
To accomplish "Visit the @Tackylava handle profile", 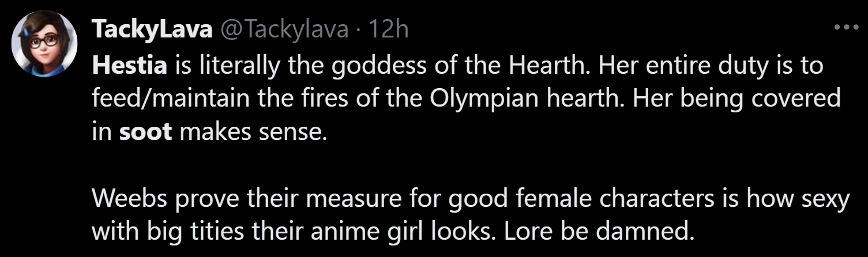I will (x=283, y=29).
